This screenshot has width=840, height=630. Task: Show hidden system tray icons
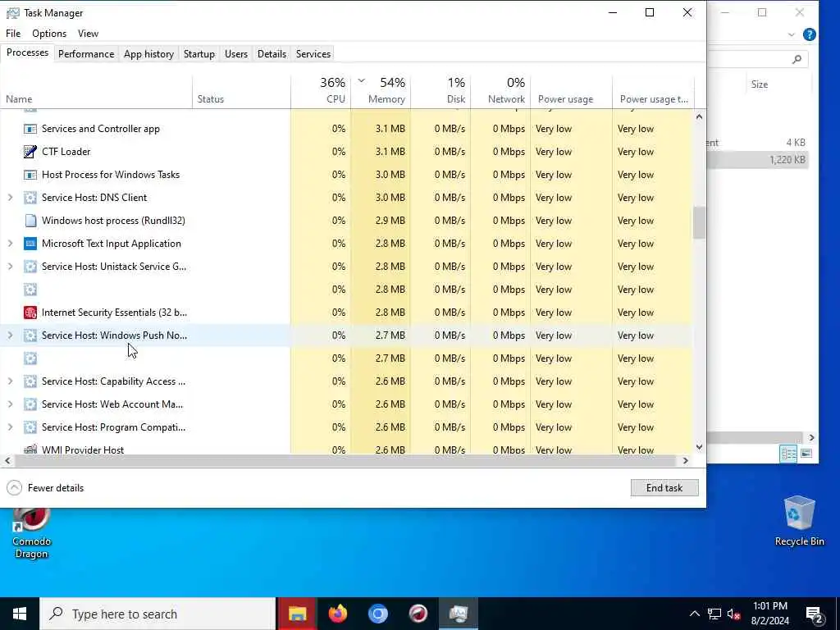[x=694, y=614]
